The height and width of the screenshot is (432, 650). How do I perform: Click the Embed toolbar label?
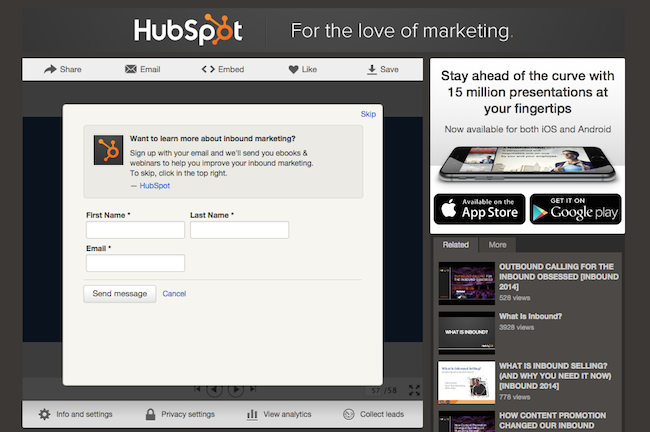231,69
